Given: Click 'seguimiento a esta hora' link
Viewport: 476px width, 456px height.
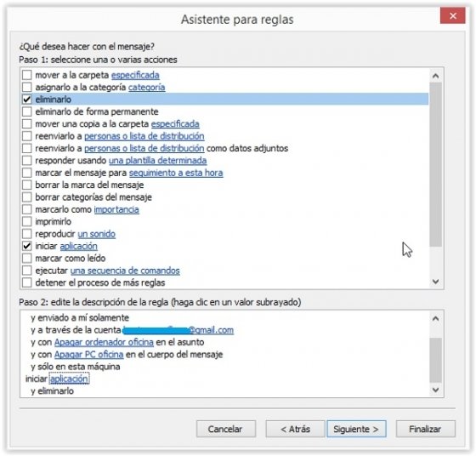Looking at the screenshot, I should tap(176, 173).
